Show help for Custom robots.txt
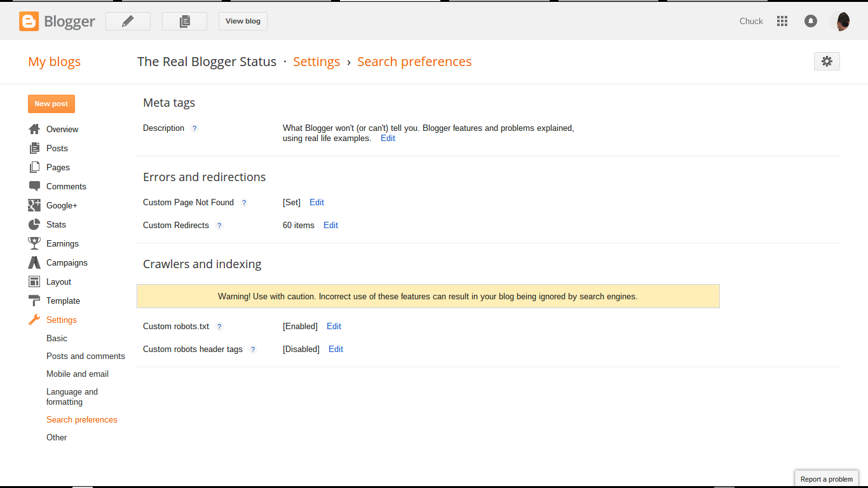This screenshot has height=488, width=868. (219, 327)
